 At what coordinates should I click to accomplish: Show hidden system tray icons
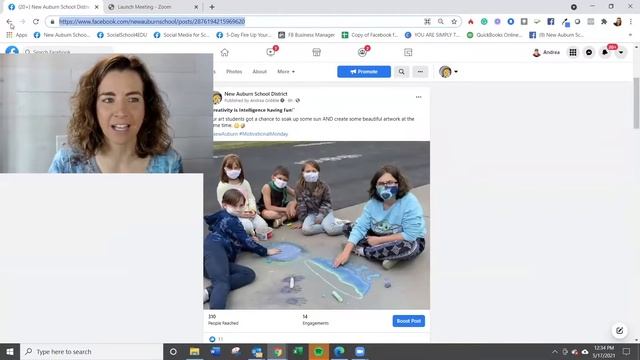(555, 352)
